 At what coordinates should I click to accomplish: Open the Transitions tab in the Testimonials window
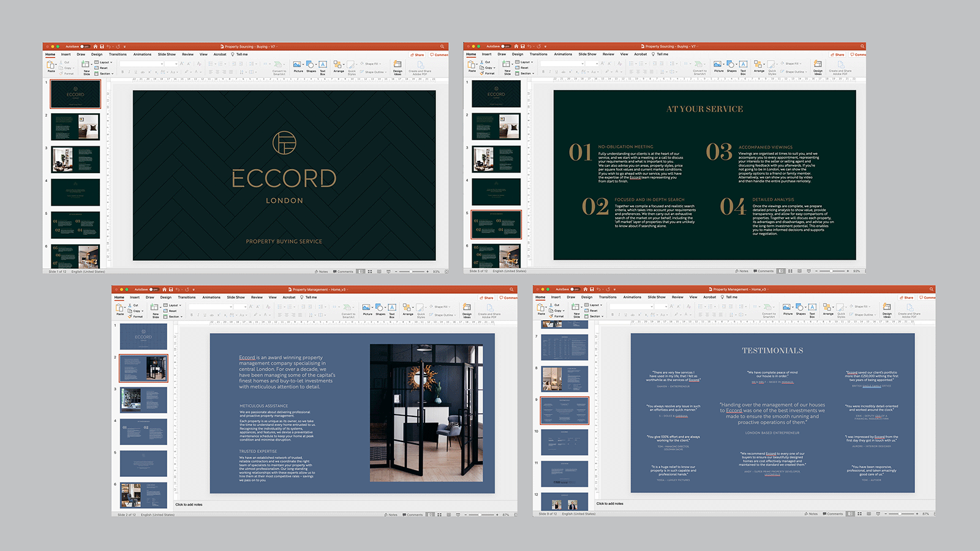point(608,297)
